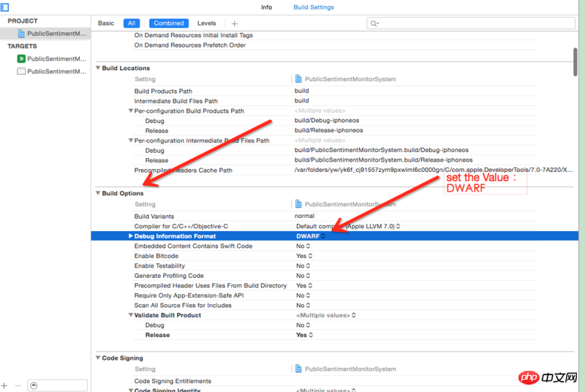Click the bottom filter field in sidebar
The height and width of the screenshot is (392, 585).
pos(58,385)
